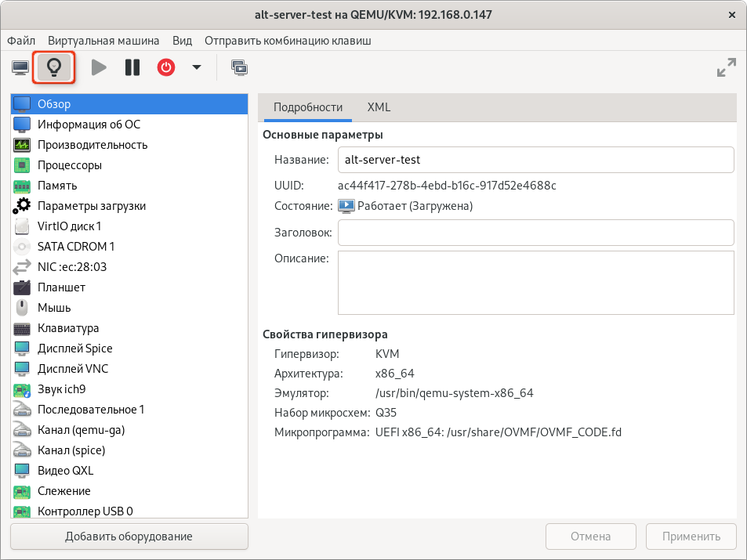The image size is (747, 560).
Task: Open the snapshots management icon
Action: [x=239, y=68]
